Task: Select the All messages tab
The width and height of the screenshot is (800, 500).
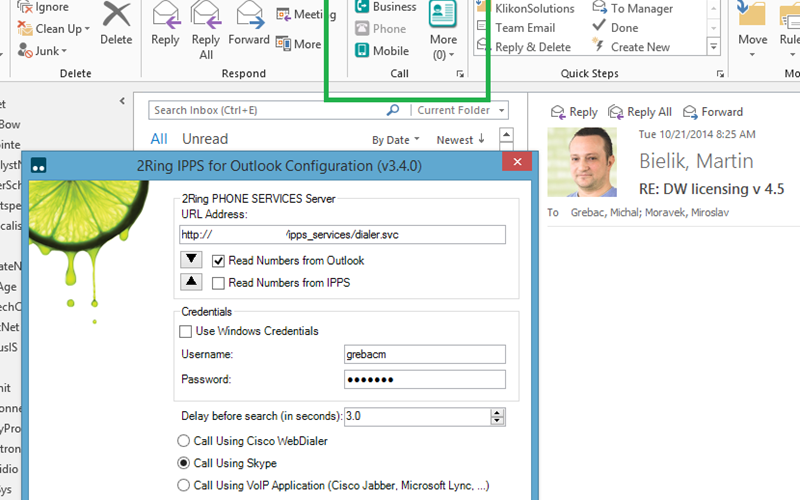Action: point(159,139)
